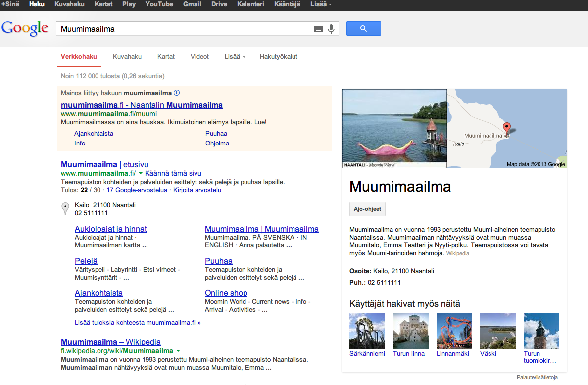
Task: Click the Särkänniemi thumbnail image
Action: (367, 331)
